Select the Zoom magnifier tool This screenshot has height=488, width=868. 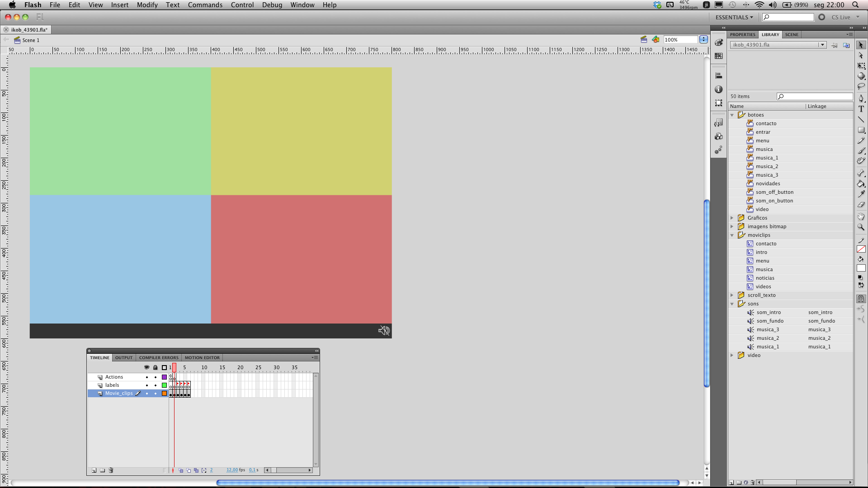tap(861, 227)
